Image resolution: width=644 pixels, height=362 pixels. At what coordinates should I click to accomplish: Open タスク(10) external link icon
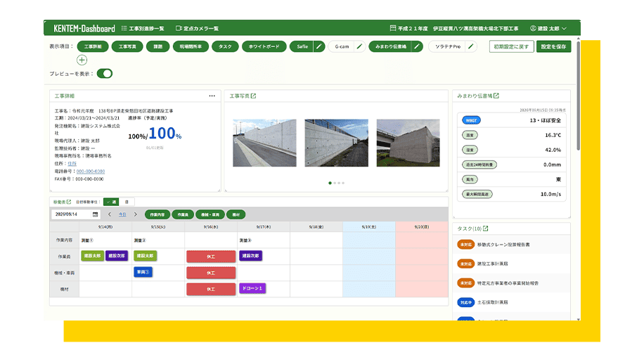[x=486, y=228]
